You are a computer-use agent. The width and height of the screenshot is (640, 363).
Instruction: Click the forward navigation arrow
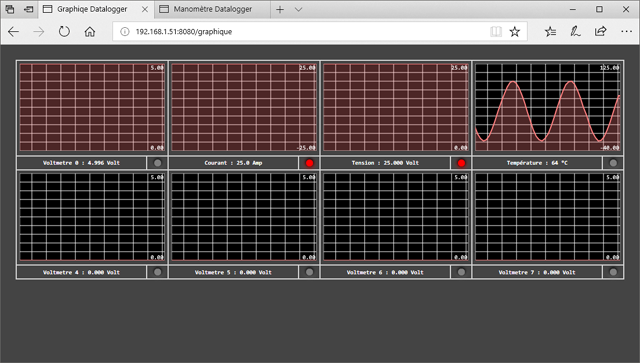39,31
